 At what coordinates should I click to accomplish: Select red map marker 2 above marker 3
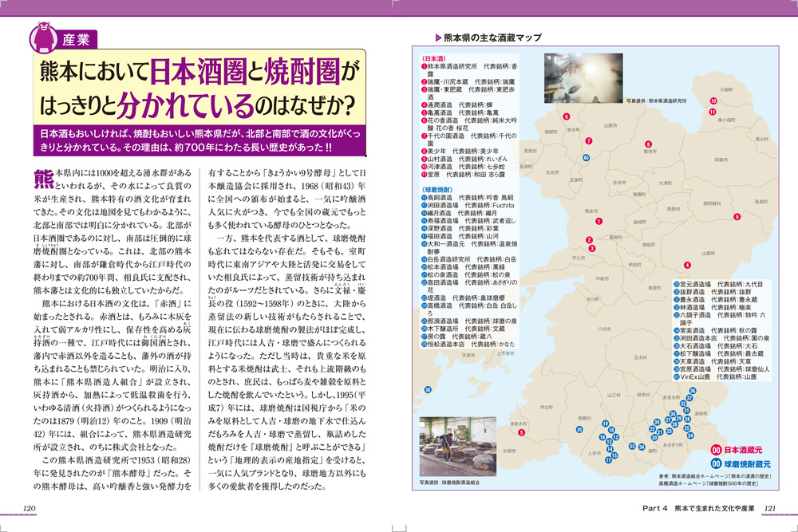pos(590,240)
